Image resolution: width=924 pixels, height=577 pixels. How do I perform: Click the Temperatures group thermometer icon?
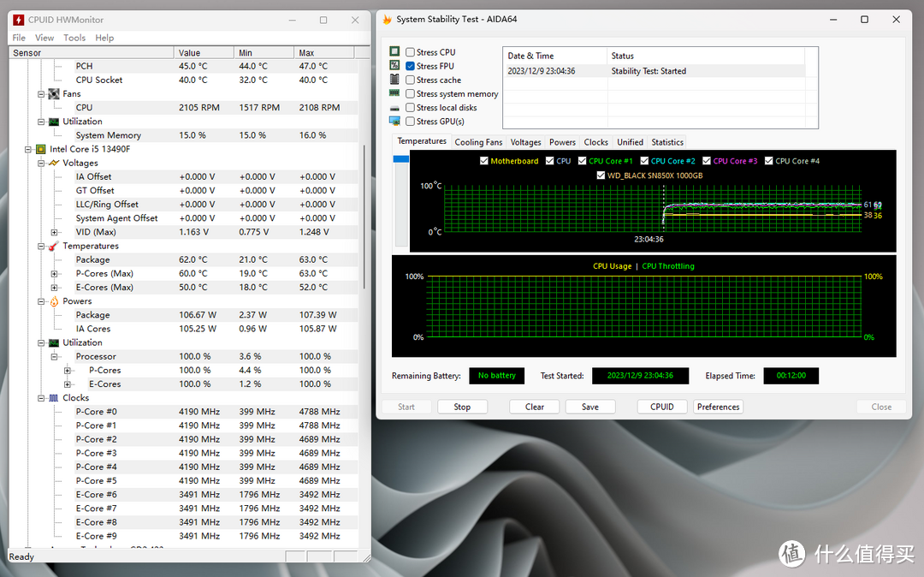click(x=54, y=246)
